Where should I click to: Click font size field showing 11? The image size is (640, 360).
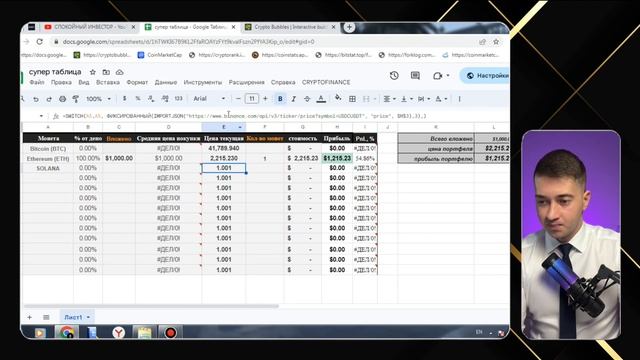[x=252, y=98]
